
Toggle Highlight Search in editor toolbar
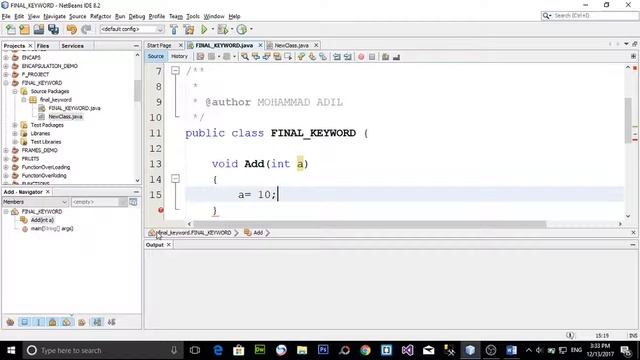[x=277, y=57]
